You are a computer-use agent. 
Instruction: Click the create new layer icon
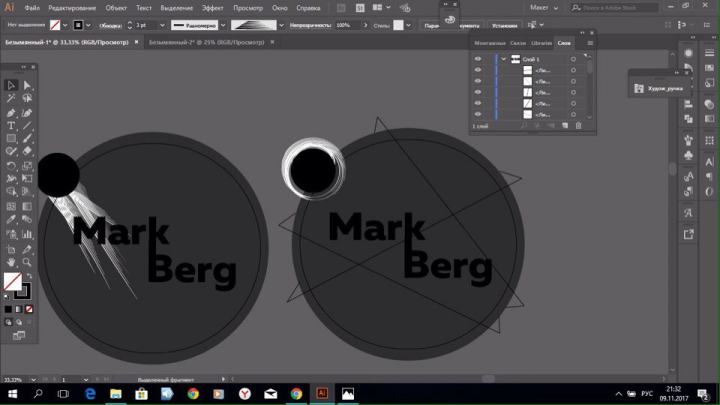tap(565, 126)
